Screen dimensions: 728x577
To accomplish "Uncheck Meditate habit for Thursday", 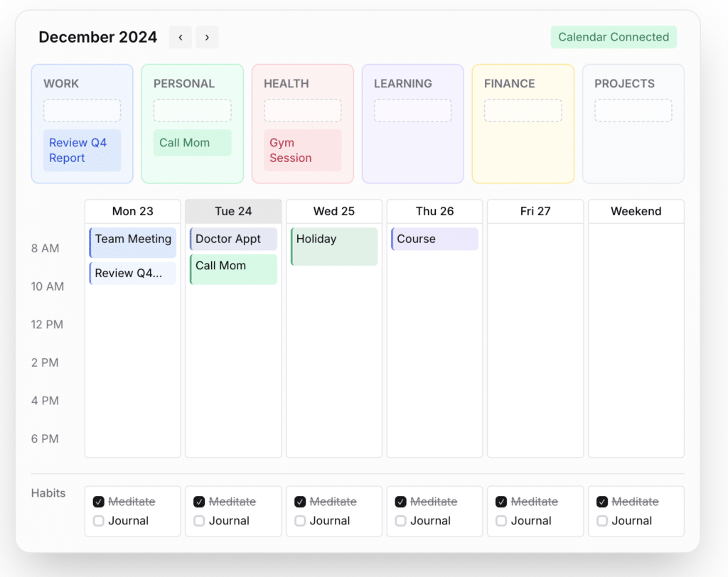I will (401, 502).
